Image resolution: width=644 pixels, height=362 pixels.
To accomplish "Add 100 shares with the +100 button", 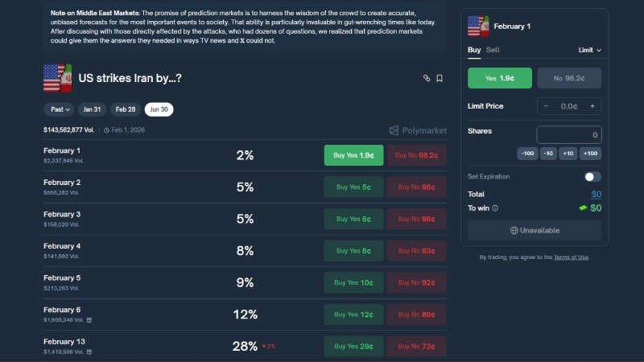I will [591, 153].
